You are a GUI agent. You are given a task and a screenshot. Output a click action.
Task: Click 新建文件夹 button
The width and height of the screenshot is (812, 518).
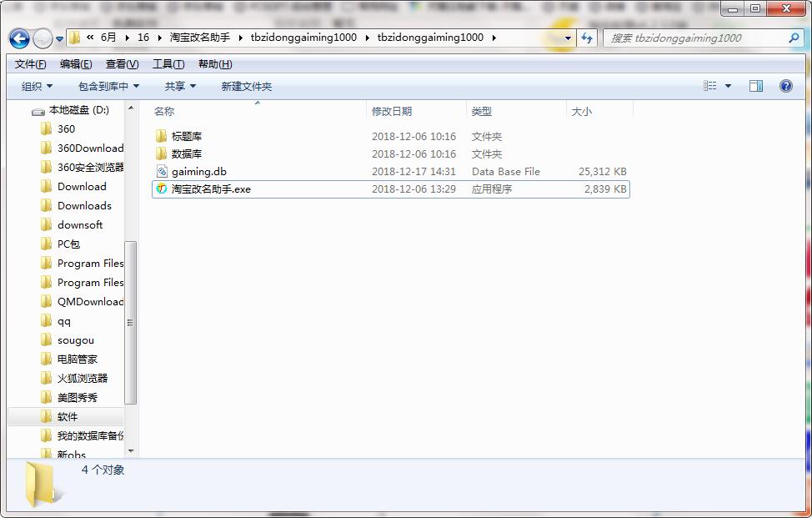[x=247, y=87]
